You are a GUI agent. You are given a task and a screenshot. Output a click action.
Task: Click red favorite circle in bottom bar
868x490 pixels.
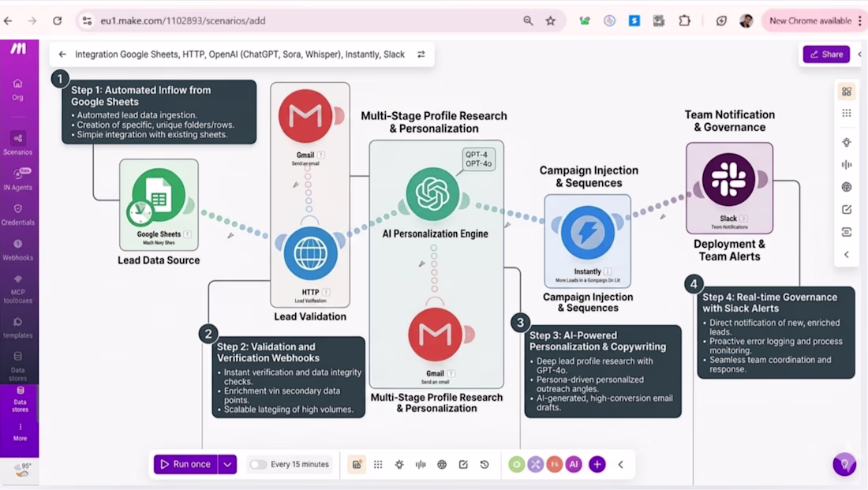pos(554,465)
